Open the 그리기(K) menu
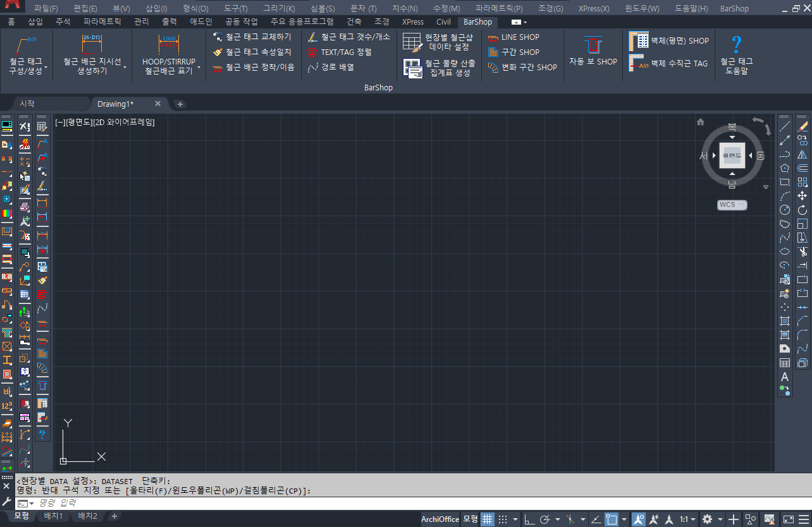The image size is (812, 527). 279,9
